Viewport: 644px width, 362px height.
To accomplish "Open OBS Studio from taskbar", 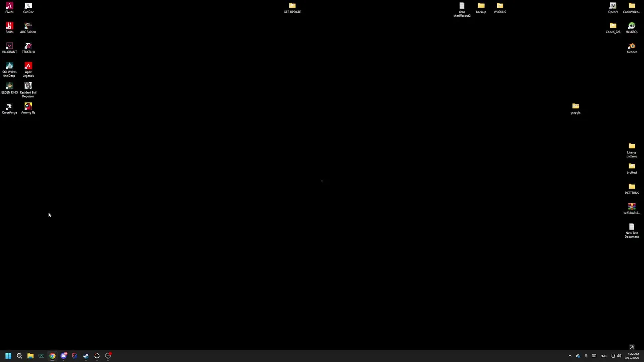I will [108, 356].
